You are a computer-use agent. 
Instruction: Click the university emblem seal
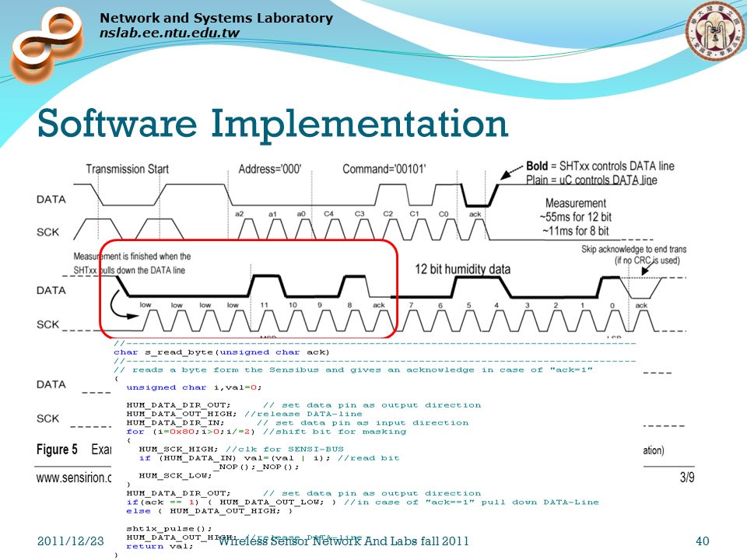(x=716, y=30)
